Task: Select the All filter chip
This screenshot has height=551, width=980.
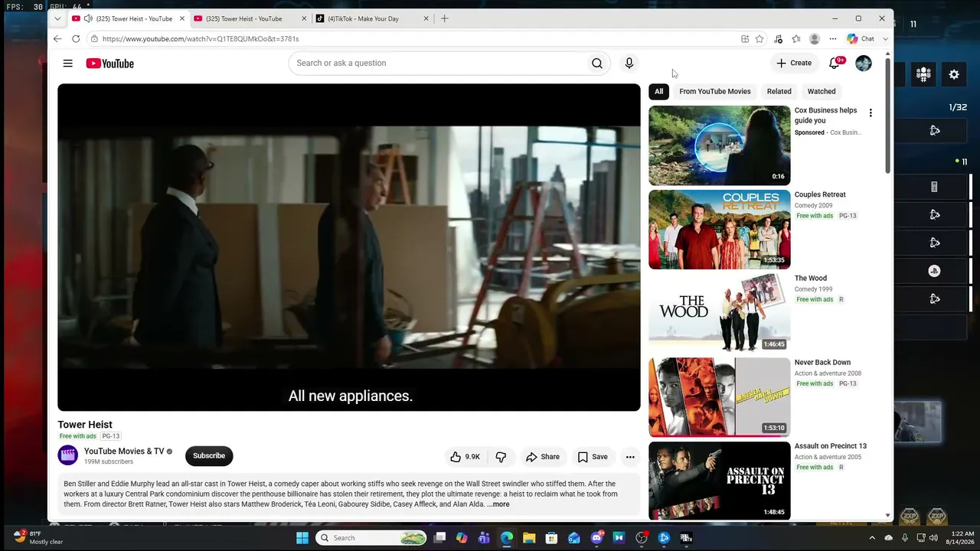Action: point(658,91)
